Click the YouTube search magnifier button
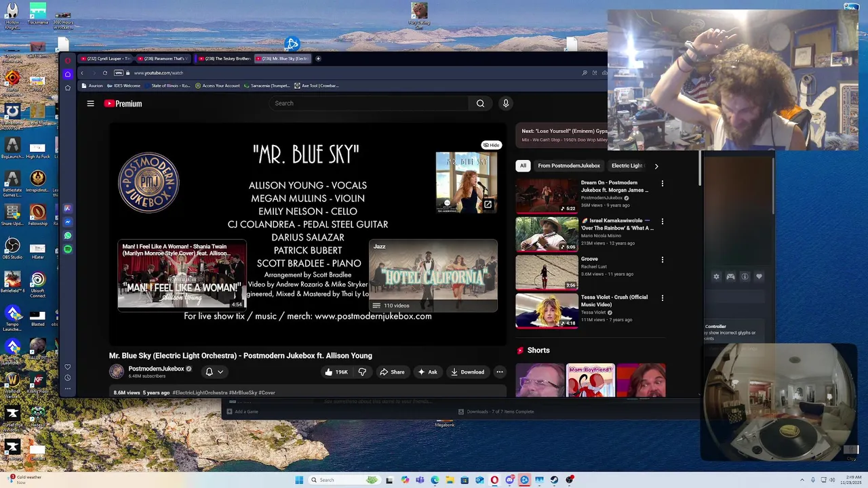 tap(480, 103)
